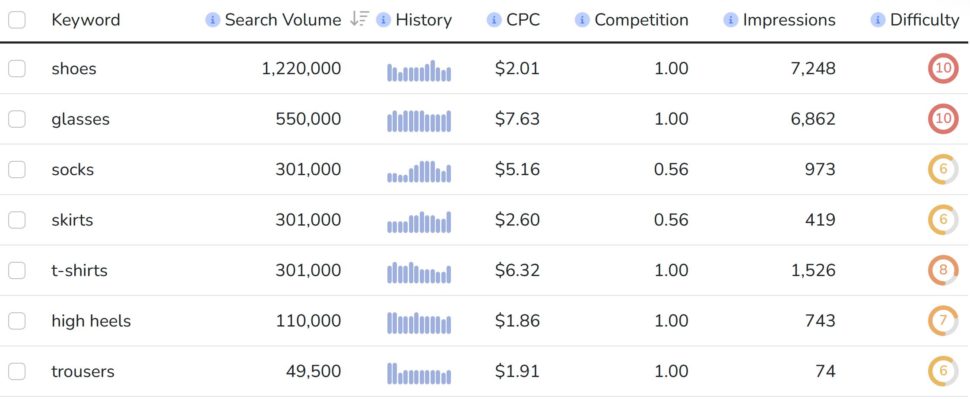Click the difficulty 10 badge for shoes
Viewport: 970px width, 399px height.
coord(943,69)
